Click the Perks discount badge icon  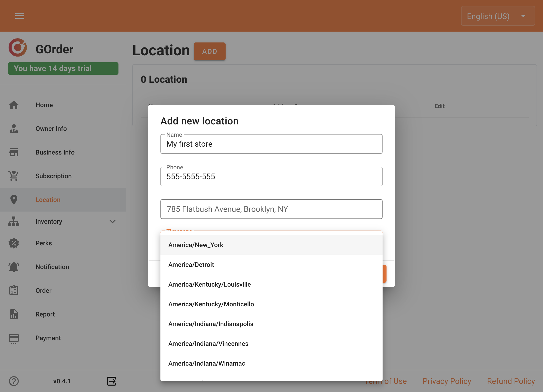pos(14,243)
